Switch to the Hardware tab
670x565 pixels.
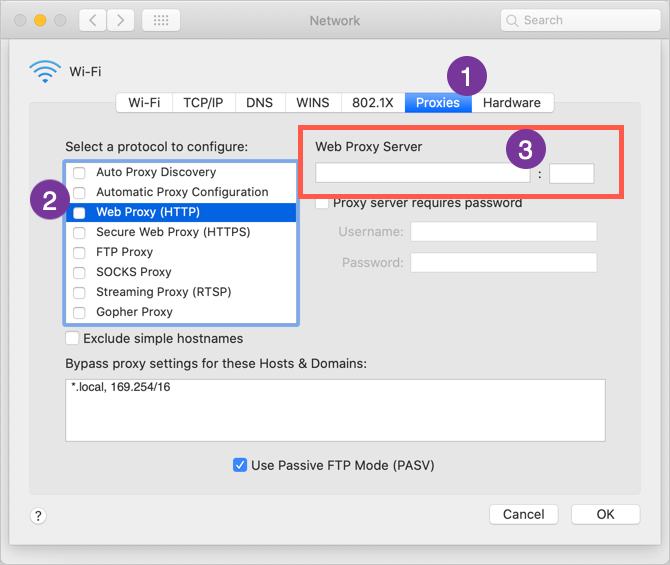pyautogui.click(x=512, y=103)
